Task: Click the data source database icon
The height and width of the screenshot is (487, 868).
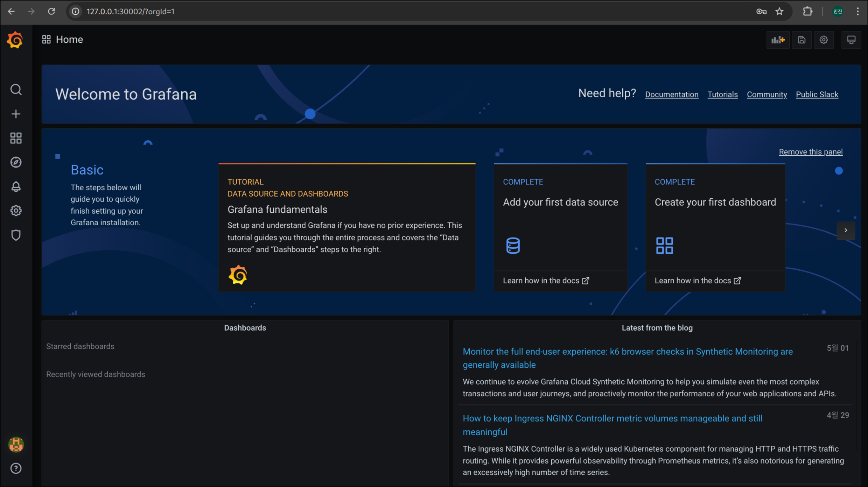Action: [x=513, y=245]
